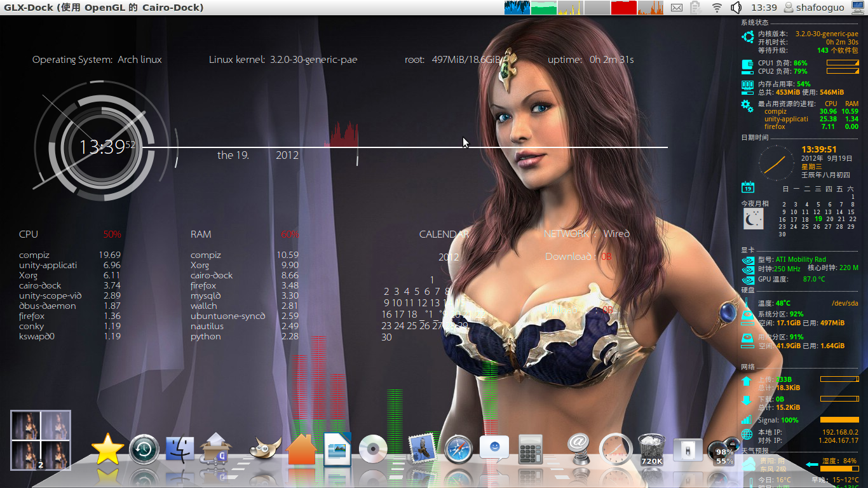Launch the Safari compass browser icon
Viewport: 868px width, 488px height.
point(458,450)
